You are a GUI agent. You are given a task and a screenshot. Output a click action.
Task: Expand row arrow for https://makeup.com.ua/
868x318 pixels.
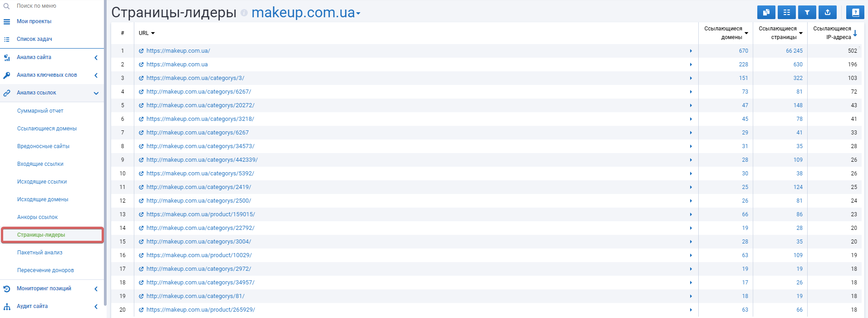point(691,51)
